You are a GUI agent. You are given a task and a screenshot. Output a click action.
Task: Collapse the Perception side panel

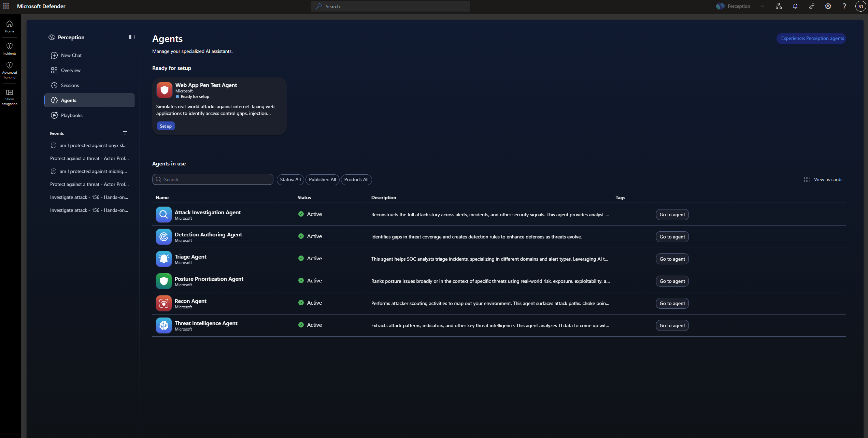(x=132, y=37)
